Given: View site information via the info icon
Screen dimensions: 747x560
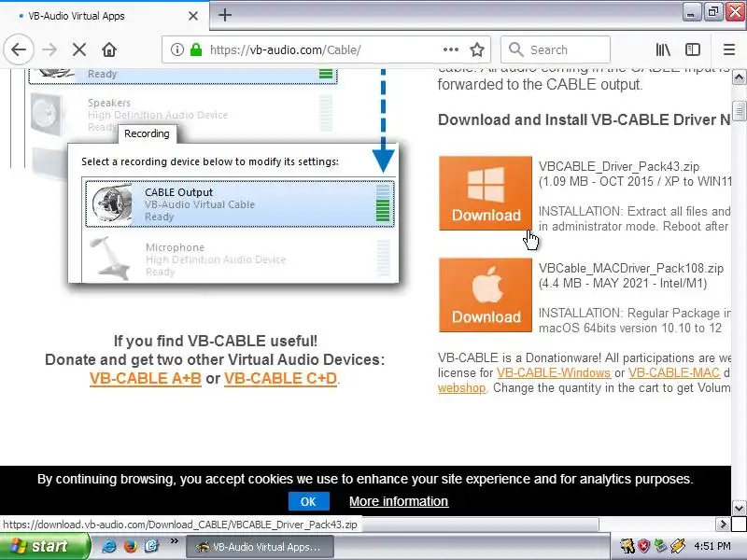Looking at the screenshot, I should pyautogui.click(x=177, y=49).
